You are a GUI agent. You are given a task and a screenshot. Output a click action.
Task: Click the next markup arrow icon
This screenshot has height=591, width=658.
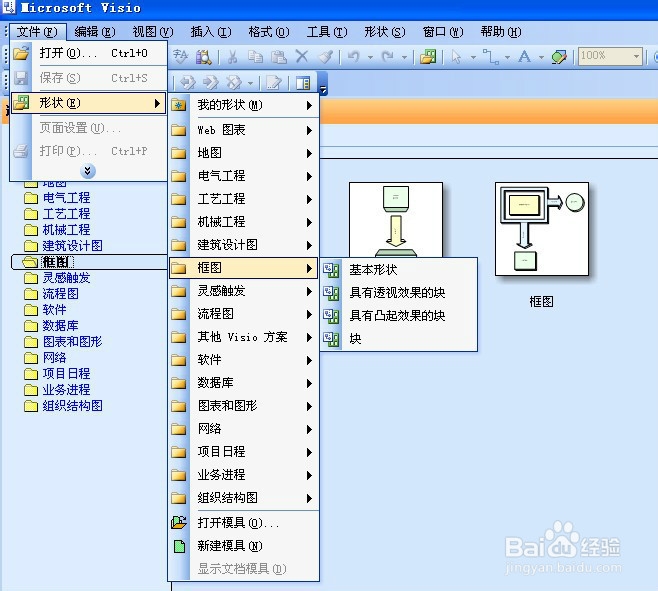211,82
